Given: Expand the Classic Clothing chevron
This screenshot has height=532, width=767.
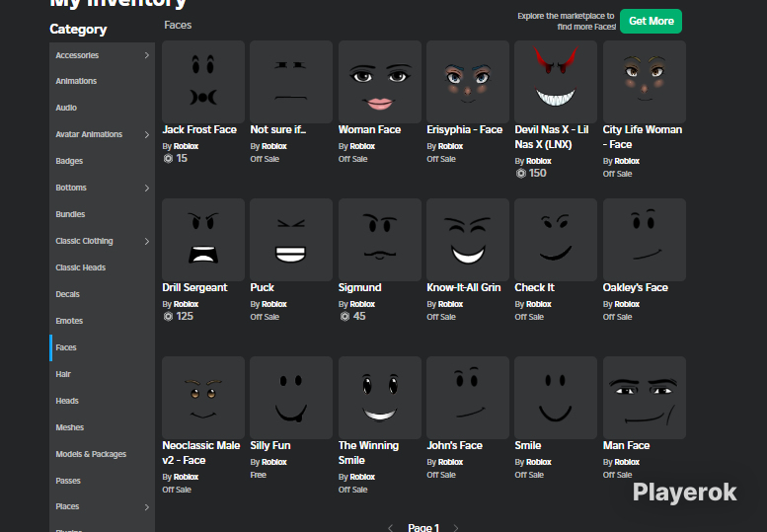Looking at the screenshot, I should coord(147,241).
